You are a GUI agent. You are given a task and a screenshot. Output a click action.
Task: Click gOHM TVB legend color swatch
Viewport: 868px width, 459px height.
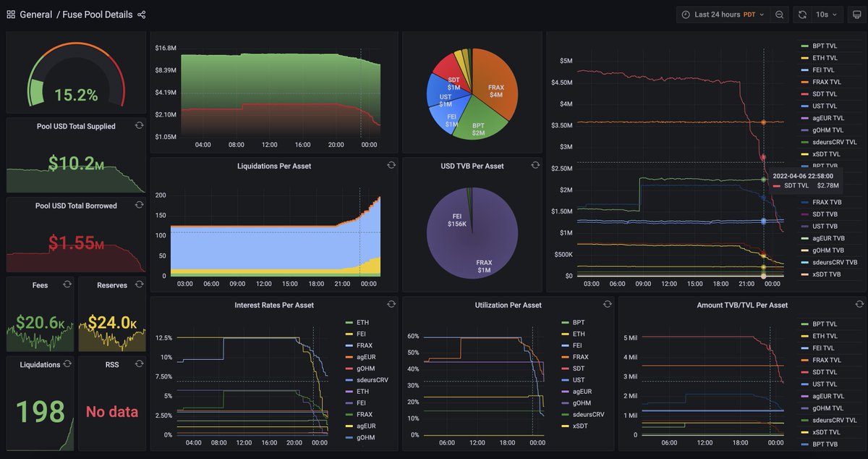pyautogui.click(x=804, y=250)
